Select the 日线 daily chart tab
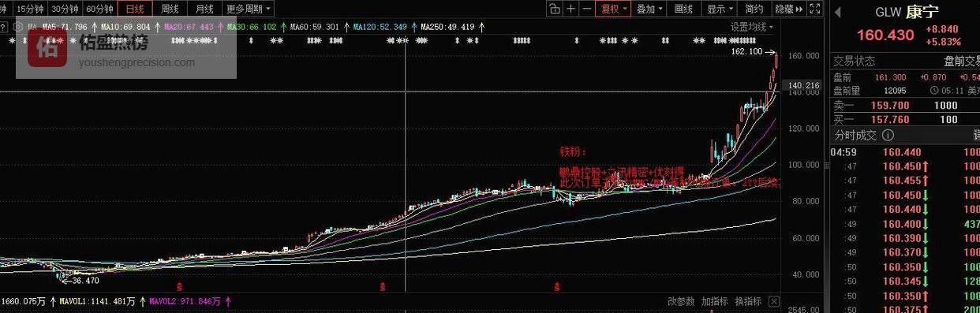The width and height of the screenshot is (980, 313). tap(135, 9)
